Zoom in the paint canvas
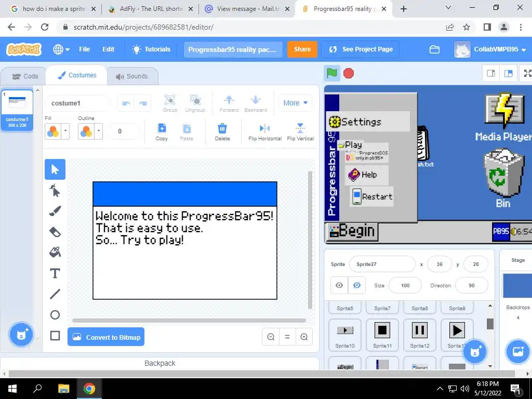532x399 pixels. (x=304, y=337)
